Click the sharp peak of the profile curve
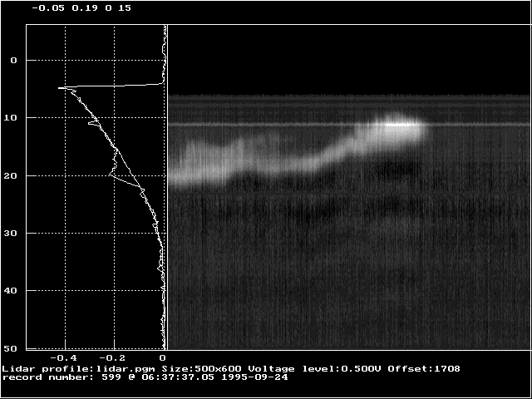The width and height of the screenshot is (532, 399). [x=61, y=88]
